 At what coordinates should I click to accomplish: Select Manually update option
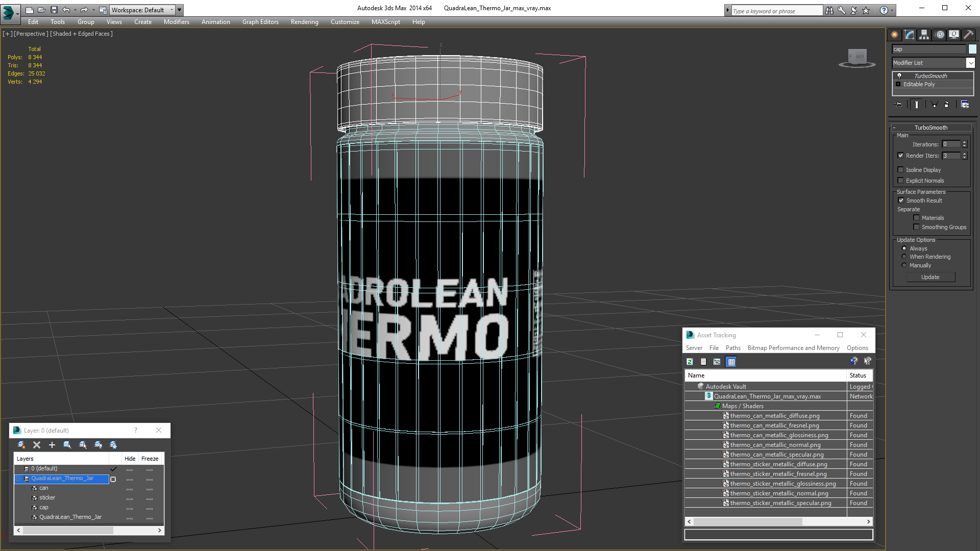(904, 265)
